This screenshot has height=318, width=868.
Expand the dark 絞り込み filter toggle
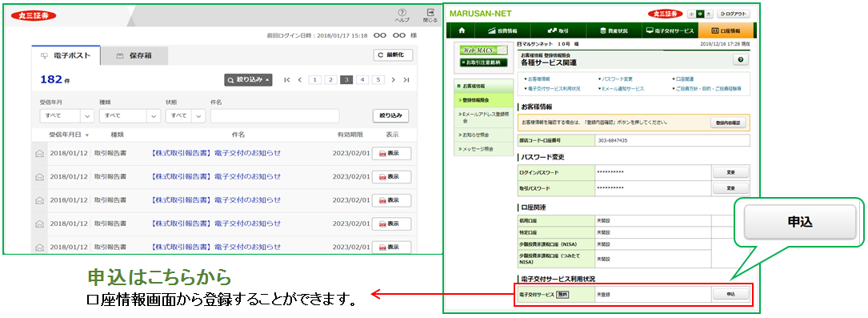point(249,80)
